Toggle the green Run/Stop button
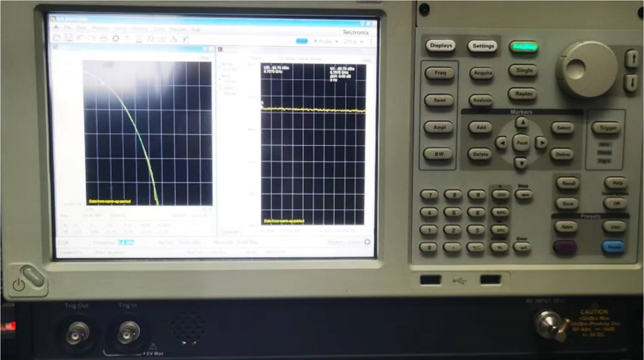Screen dimensions: 644x360 click(523, 47)
